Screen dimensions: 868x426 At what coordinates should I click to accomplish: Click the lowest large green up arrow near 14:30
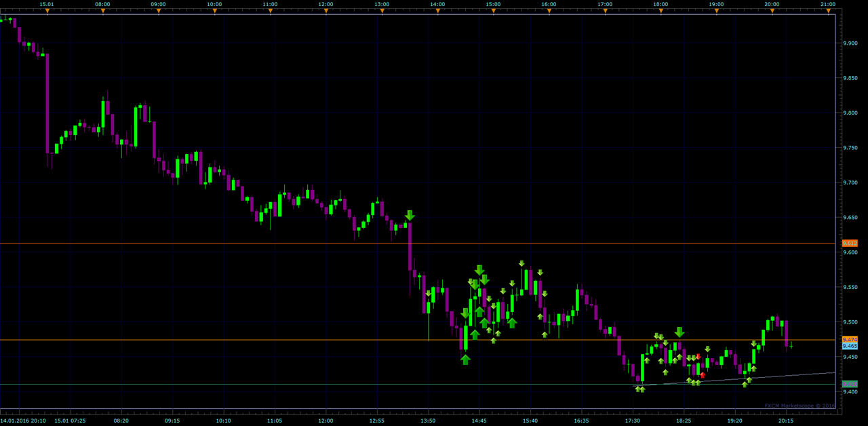pos(465,360)
